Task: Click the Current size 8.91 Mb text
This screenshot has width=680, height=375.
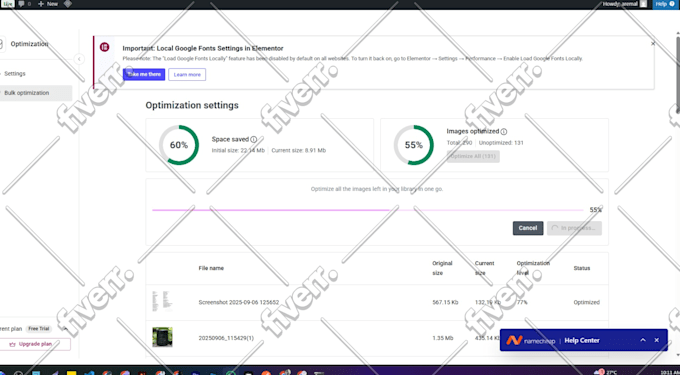Action: tap(298, 150)
